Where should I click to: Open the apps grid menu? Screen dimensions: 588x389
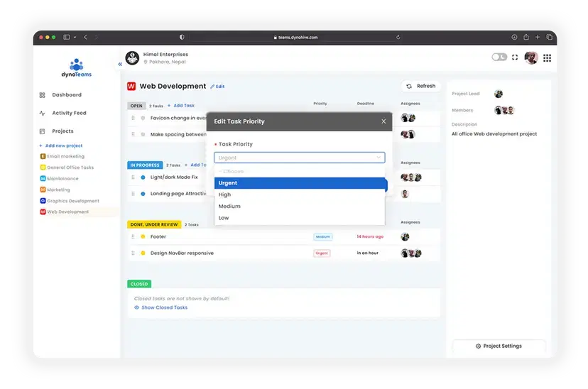[x=547, y=58]
